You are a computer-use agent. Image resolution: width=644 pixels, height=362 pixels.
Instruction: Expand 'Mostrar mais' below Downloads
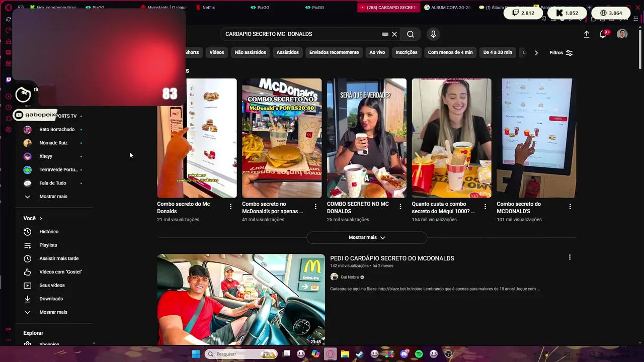point(54,312)
